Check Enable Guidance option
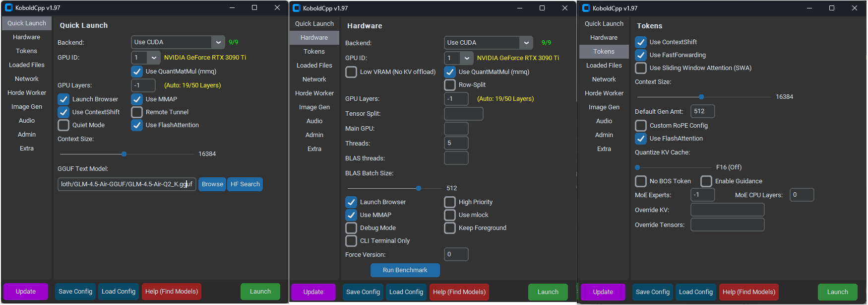 [706, 181]
